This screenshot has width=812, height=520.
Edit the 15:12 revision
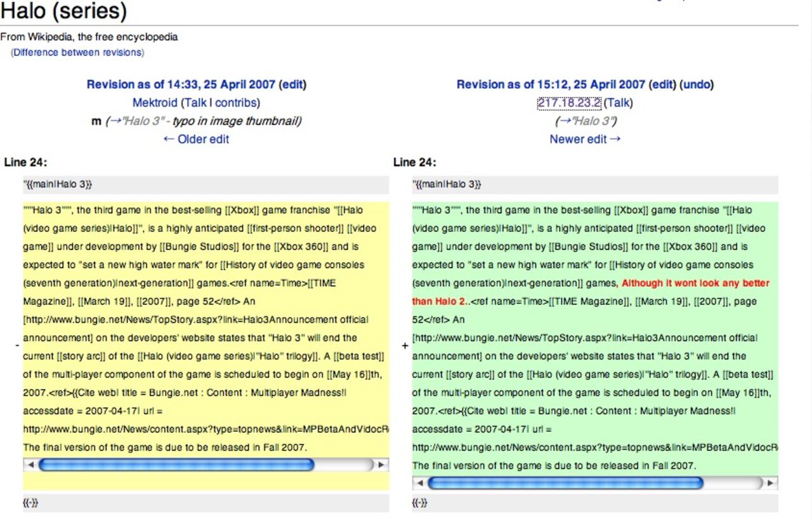click(x=662, y=84)
